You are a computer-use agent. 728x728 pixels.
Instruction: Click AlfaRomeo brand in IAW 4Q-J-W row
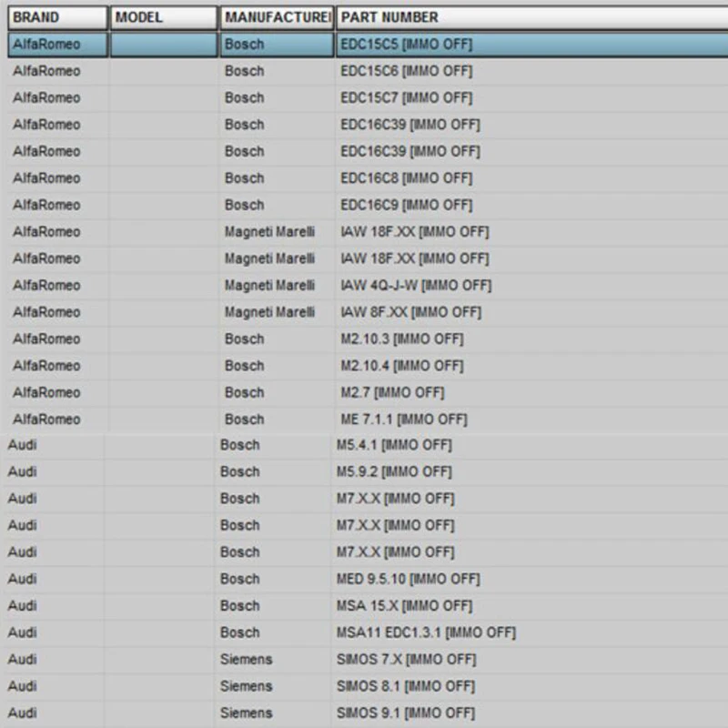(x=46, y=286)
